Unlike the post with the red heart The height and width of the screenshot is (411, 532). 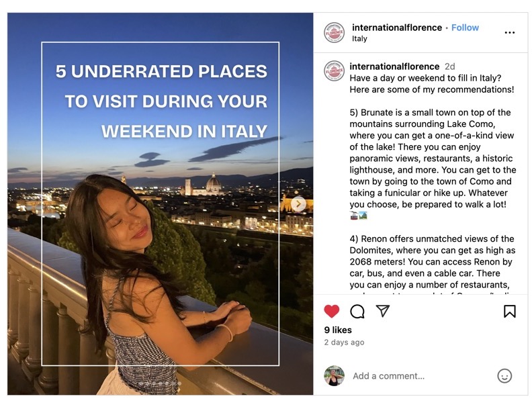pos(332,311)
